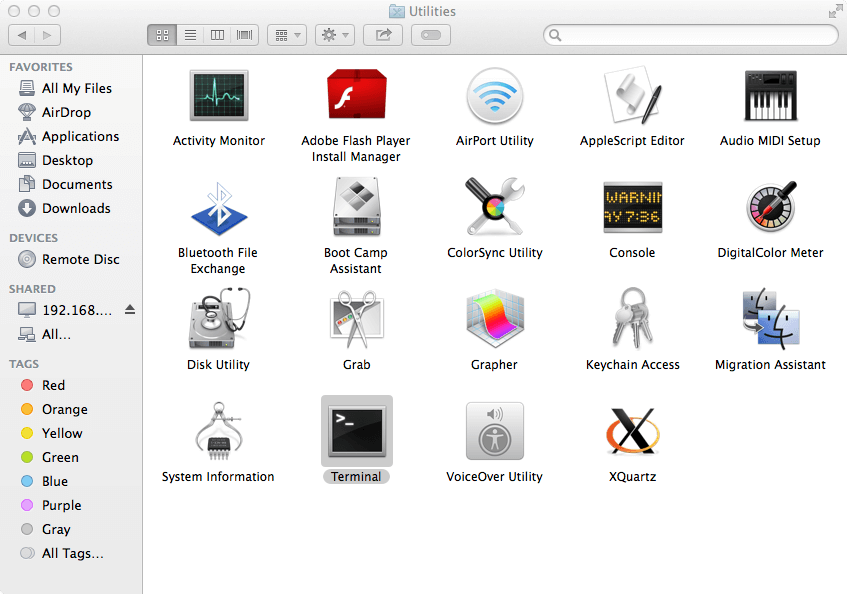
Task: Open the Action gear menu
Action: click(x=335, y=35)
